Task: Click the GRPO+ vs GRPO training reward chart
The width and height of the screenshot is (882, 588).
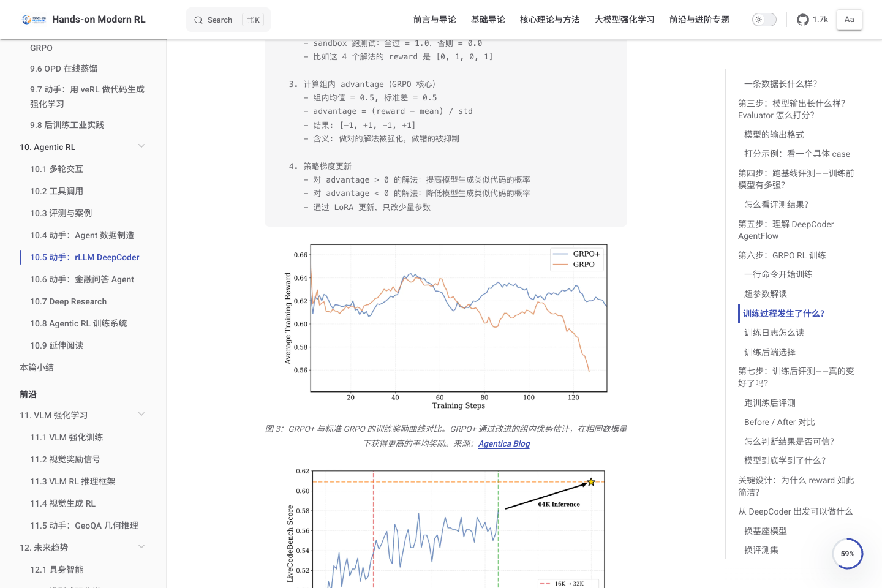Action: click(x=446, y=327)
